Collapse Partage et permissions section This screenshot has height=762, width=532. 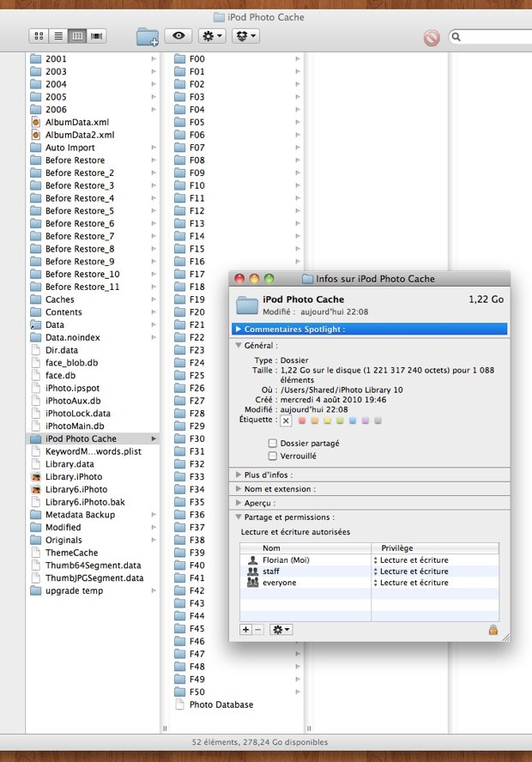239,517
